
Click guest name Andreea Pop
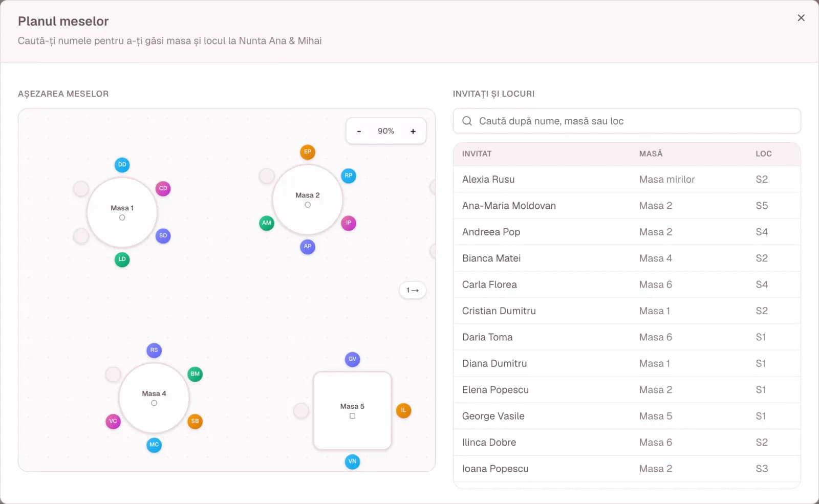(491, 232)
